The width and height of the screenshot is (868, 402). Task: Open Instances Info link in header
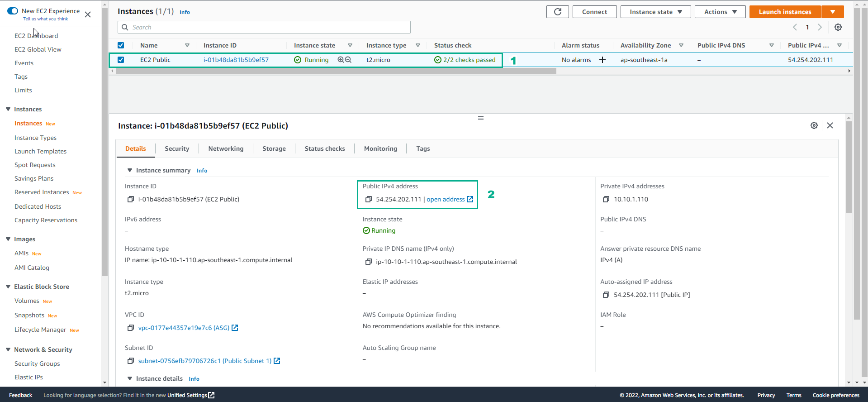pyautogui.click(x=185, y=12)
